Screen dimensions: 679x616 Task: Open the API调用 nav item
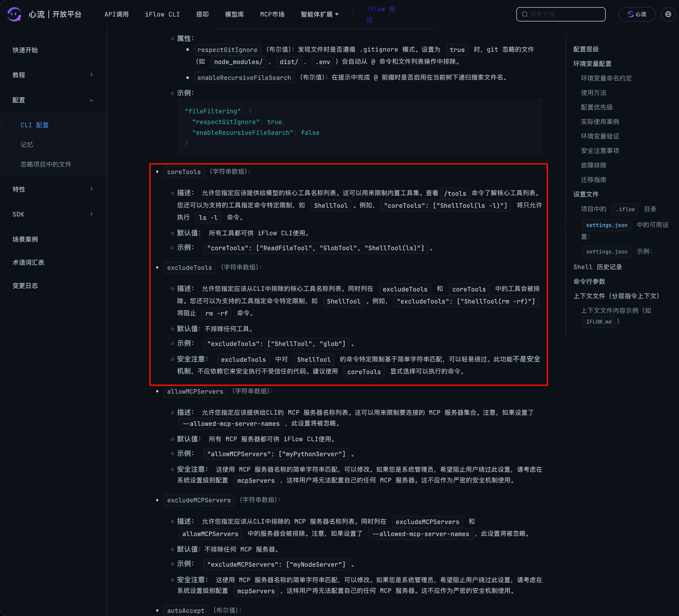coord(116,14)
